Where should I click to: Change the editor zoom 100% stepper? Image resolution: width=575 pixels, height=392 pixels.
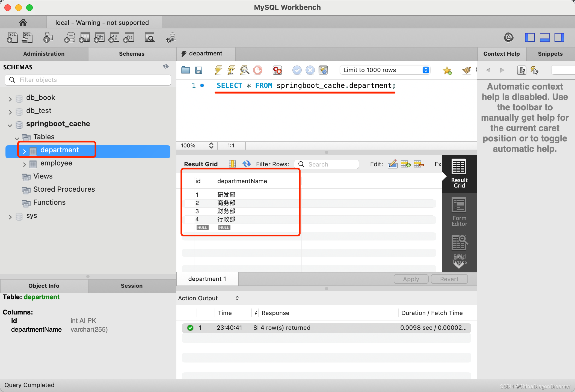(211, 145)
